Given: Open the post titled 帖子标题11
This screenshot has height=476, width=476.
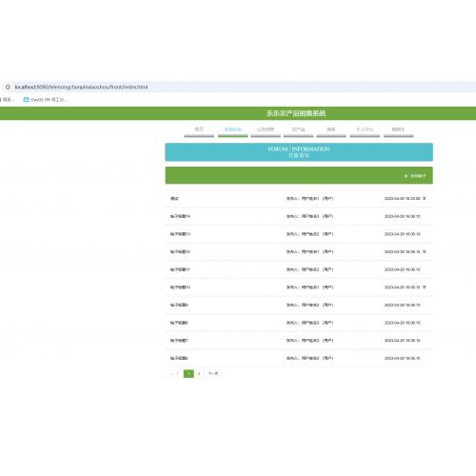Looking at the screenshot, I should click(180, 269).
